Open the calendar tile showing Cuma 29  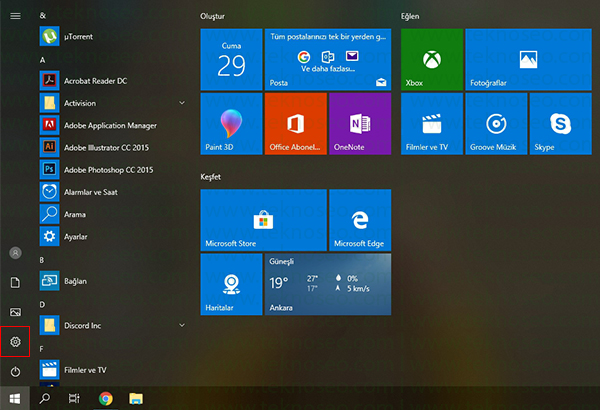pyautogui.click(x=232, y=59)
